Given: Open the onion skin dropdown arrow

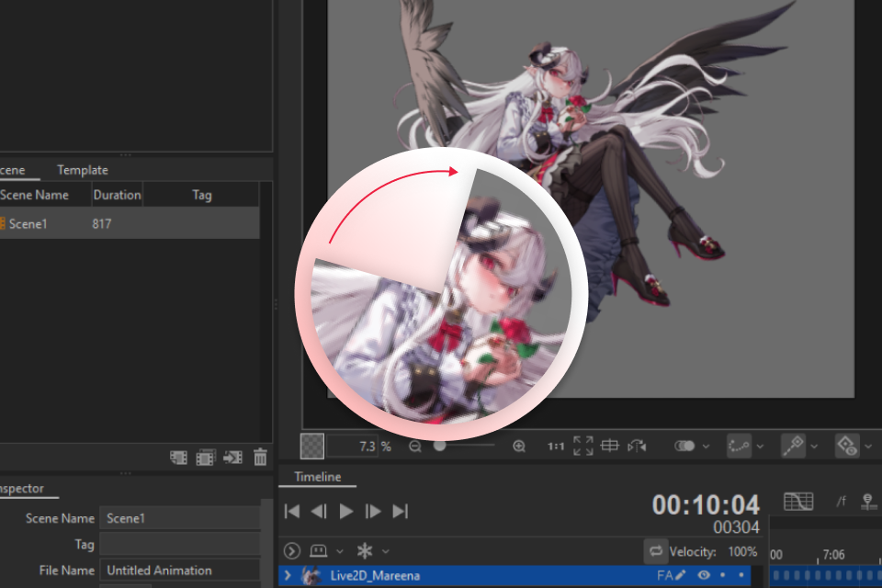Looking at the screenshot, I should point(706,447).
